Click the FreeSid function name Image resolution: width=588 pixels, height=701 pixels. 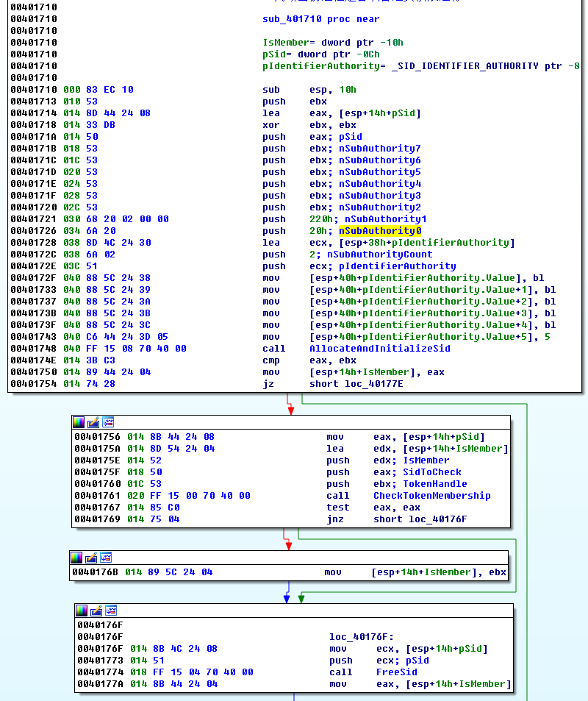pos(396,672)
